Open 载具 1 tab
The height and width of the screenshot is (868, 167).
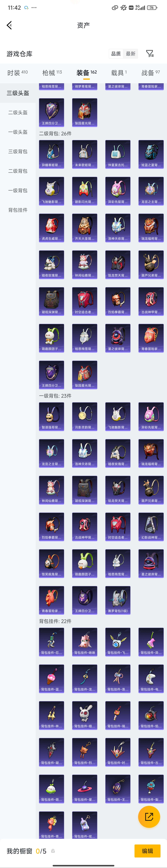(119, 73)
